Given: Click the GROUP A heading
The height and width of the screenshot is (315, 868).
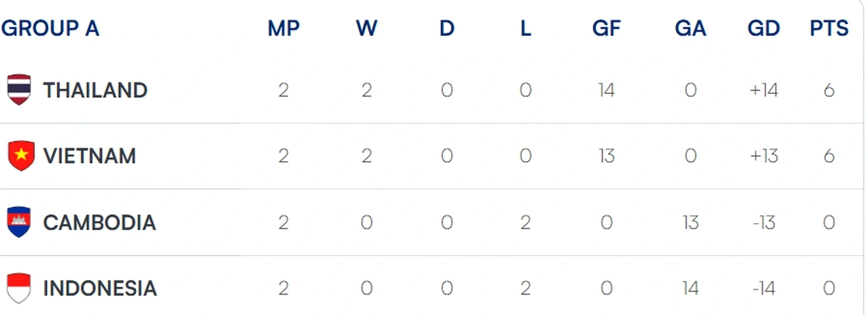Looking at the screenshot, I should pos(50,29).
